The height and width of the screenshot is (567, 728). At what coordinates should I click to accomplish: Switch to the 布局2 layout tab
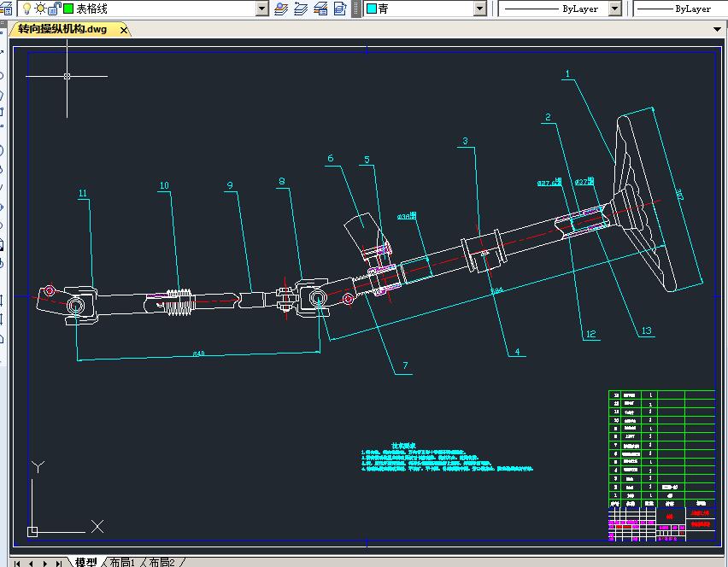pos(161,562)
